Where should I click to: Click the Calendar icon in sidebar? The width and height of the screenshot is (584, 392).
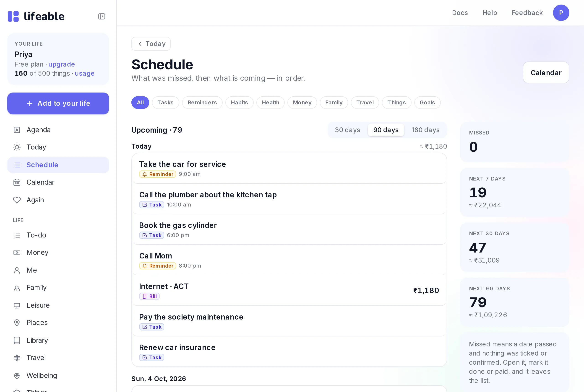(17, 182)
